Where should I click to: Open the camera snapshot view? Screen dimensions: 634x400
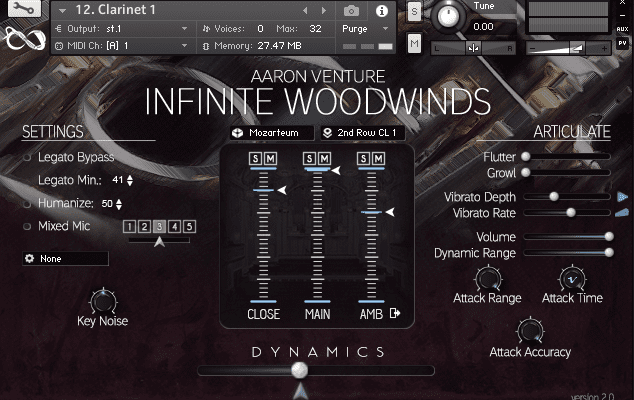pyautogui.click(x=351, y=11)
